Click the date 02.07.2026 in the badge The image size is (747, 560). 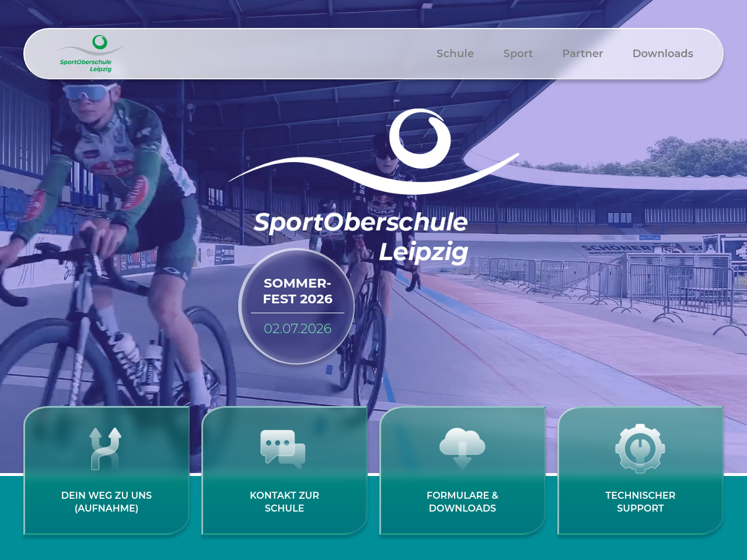[298, 328]
